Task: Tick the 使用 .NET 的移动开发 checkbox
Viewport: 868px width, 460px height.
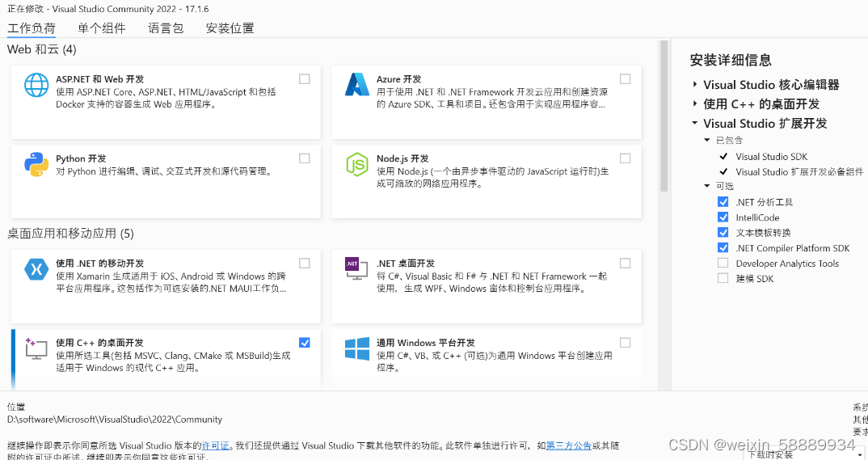Action: pyautogui.click(x=305, y=263)
